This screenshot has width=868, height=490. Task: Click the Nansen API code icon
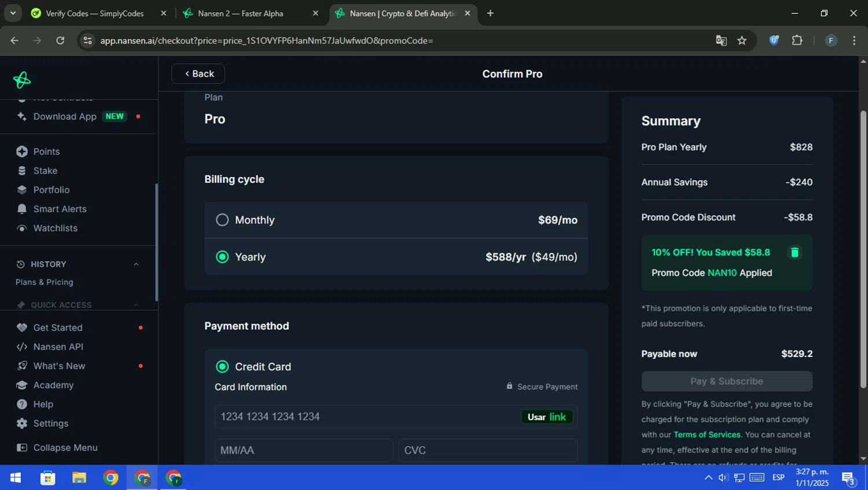[x=22, y=347]
